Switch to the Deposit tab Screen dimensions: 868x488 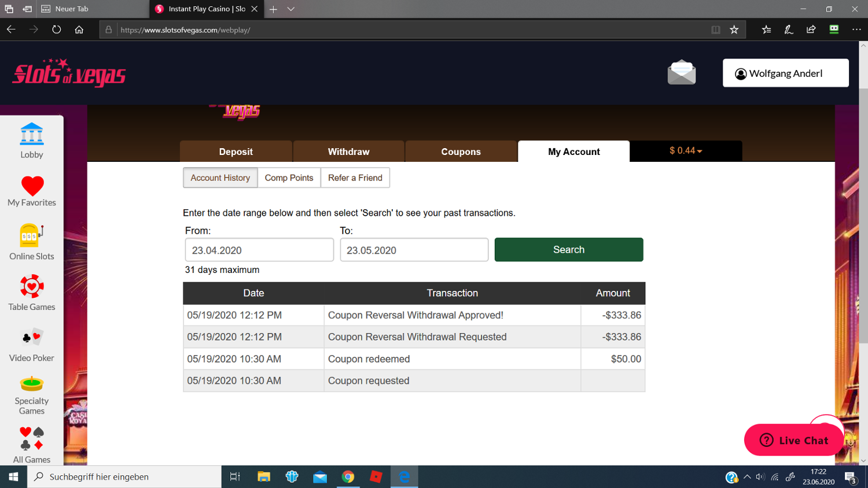click(x=236, y=151)
